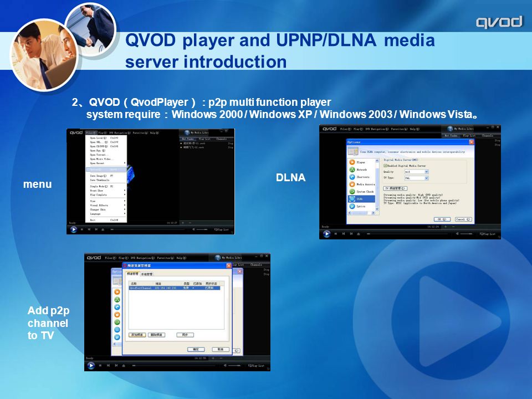Expand Play Complete submenu in Files menu
This screenshot has width=532, height=399.
pos(106,195)
